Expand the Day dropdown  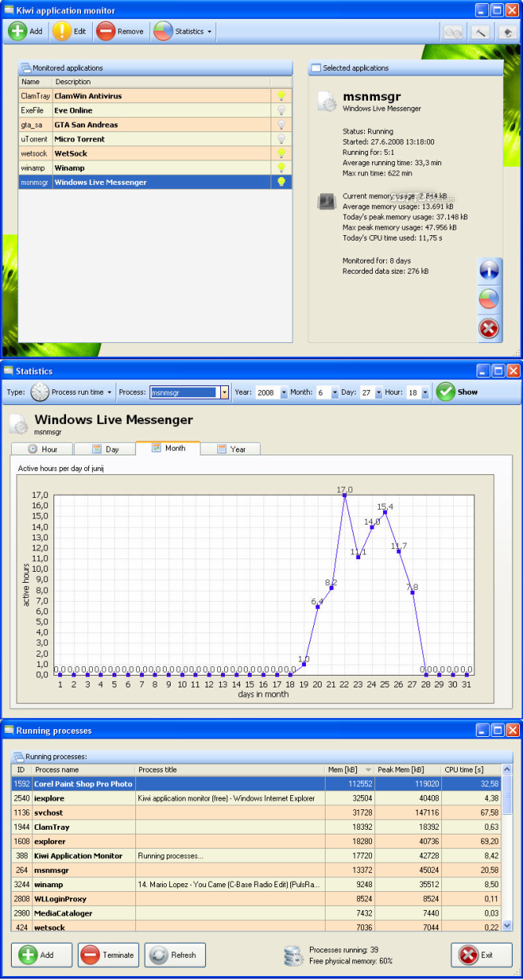pyautogui.click(x=378, y=392)
